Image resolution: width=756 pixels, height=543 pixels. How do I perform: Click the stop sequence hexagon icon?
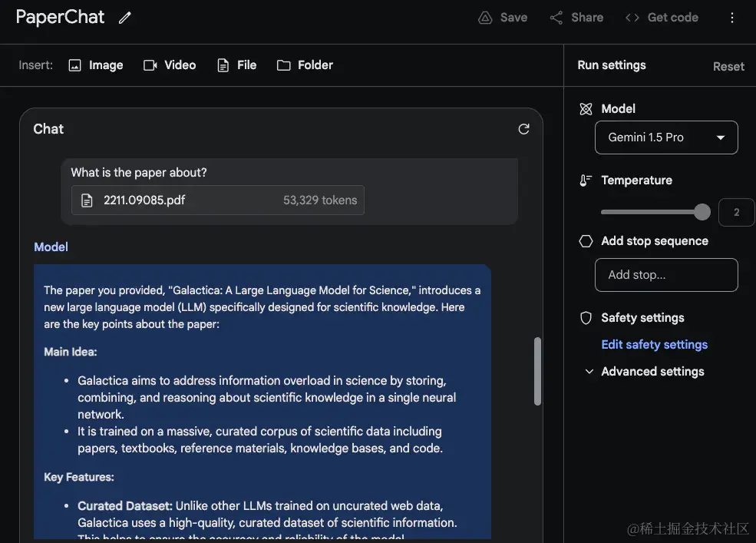[586, 241]
